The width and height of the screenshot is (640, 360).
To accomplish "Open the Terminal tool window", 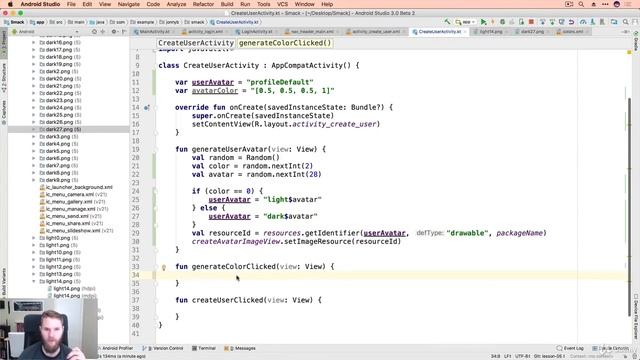I will 204,349.
